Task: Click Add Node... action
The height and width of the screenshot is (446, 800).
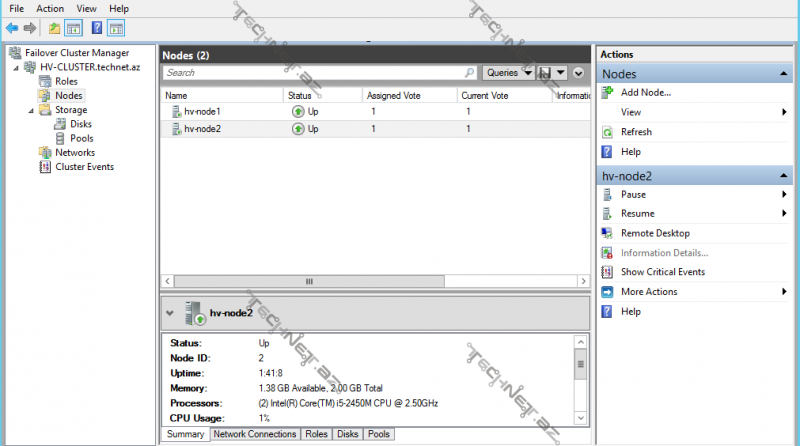Action: point(645,92)
